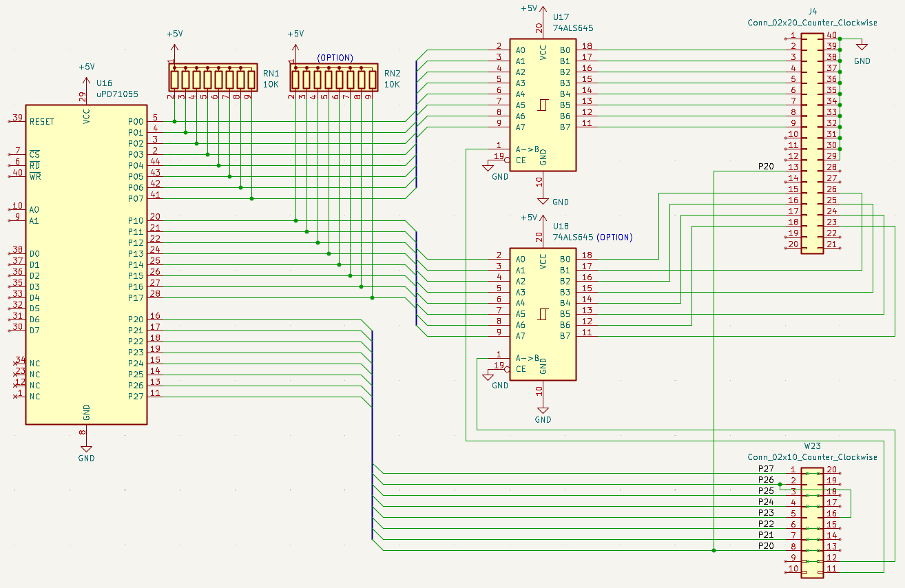The height and width of the screenshot is (588, 905).
Task: Click the U18 74ALS645 transceiver body
Action: [543, 313]
